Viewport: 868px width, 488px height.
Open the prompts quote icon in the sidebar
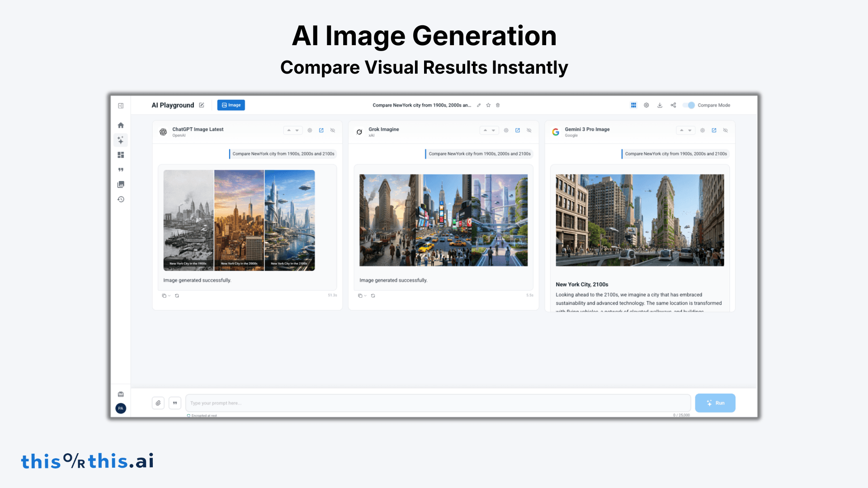click(121, 169)
